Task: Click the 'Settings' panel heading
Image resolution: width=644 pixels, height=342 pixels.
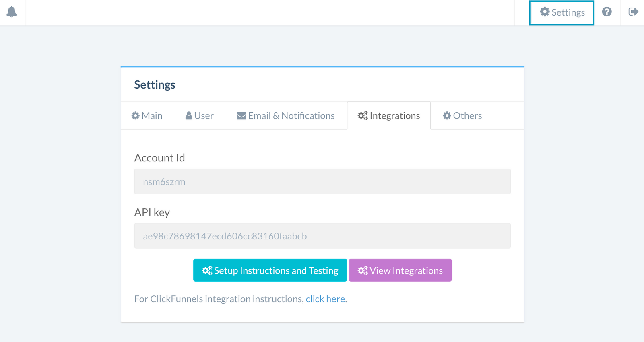Action: [155, 84]
